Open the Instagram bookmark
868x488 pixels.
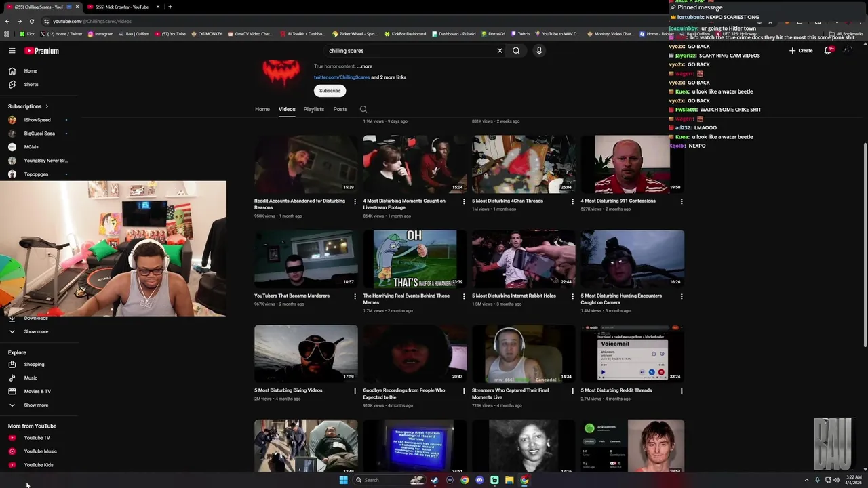100,34
